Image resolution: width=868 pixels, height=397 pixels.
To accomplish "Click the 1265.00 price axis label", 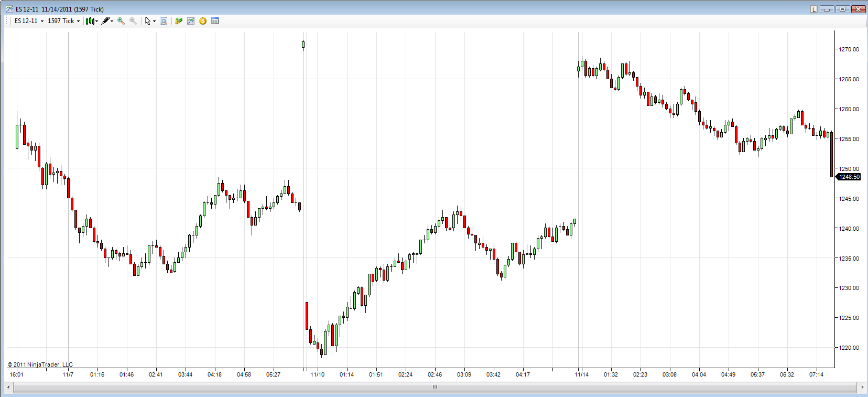I will [849, 79].
